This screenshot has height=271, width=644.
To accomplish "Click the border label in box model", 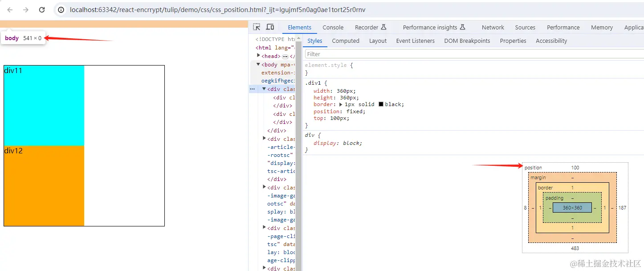I will click(x=545, y=188).
